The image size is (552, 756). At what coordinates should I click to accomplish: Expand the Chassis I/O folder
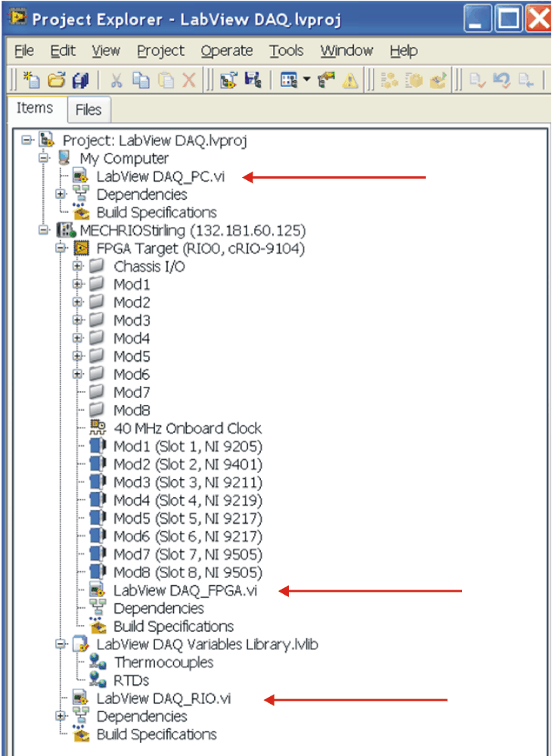pyautogui.click(x=78, y=266)
